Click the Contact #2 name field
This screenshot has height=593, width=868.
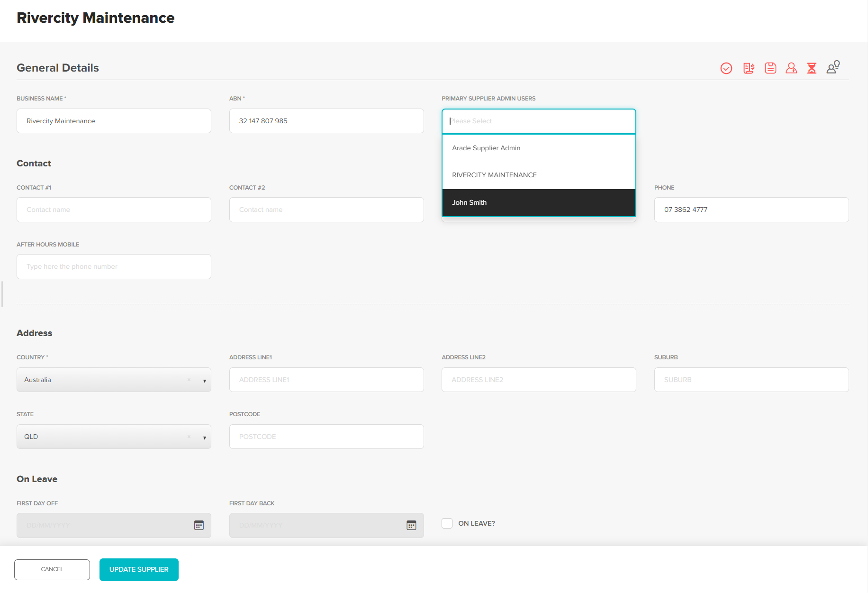(326, 210)
